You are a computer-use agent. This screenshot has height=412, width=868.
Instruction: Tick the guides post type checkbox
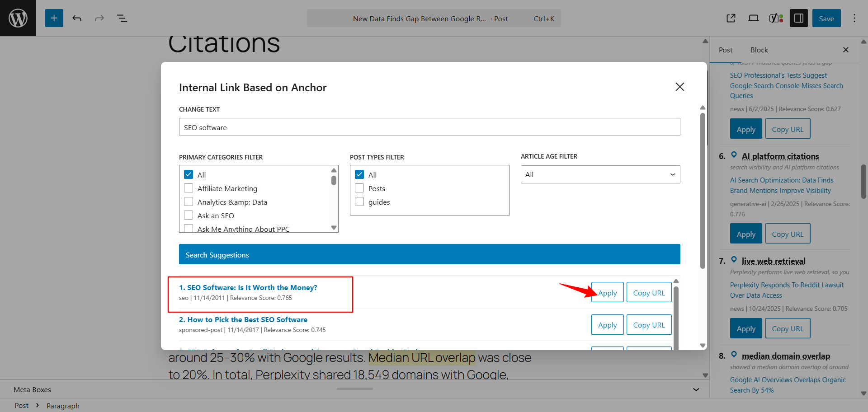coord(359,202)
